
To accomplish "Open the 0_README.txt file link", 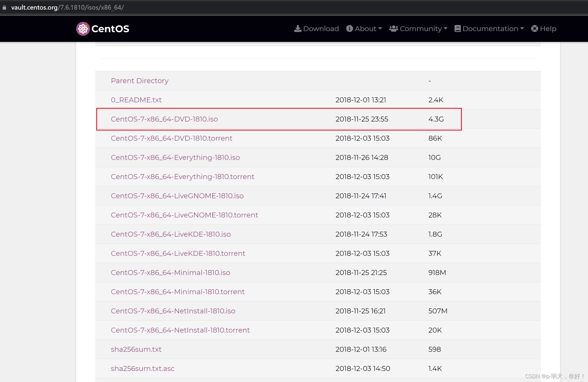I will pyautogui.click(x=136, y=100).
